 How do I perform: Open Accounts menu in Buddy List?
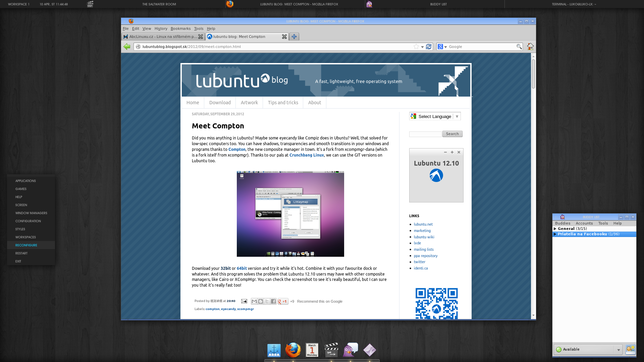[x=584, y=223]
